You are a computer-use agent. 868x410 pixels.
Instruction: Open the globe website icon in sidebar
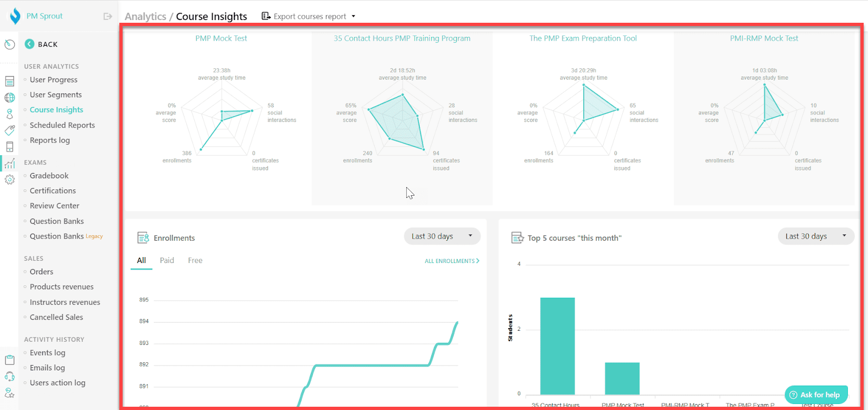tap(10, 98)
